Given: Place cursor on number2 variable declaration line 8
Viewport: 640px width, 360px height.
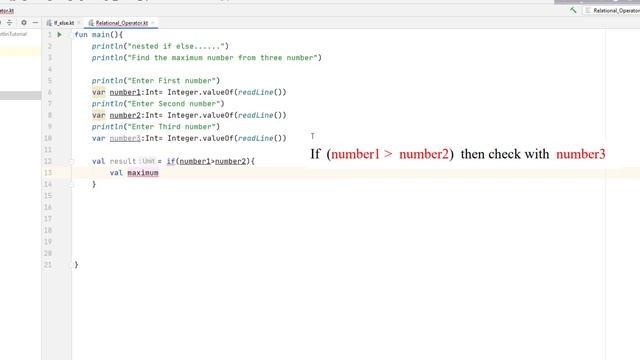Looking at the screenshot, I should point(124,115).
